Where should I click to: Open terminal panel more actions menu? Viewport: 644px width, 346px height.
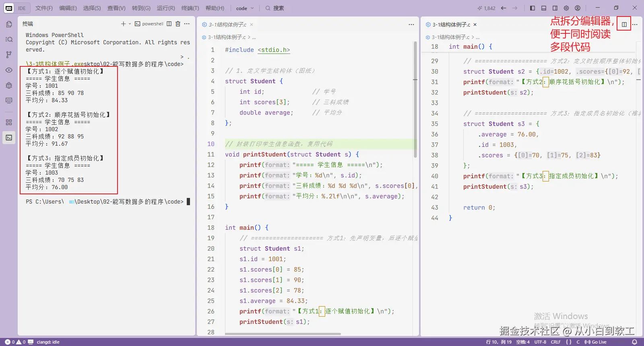[x=187, y=24]
